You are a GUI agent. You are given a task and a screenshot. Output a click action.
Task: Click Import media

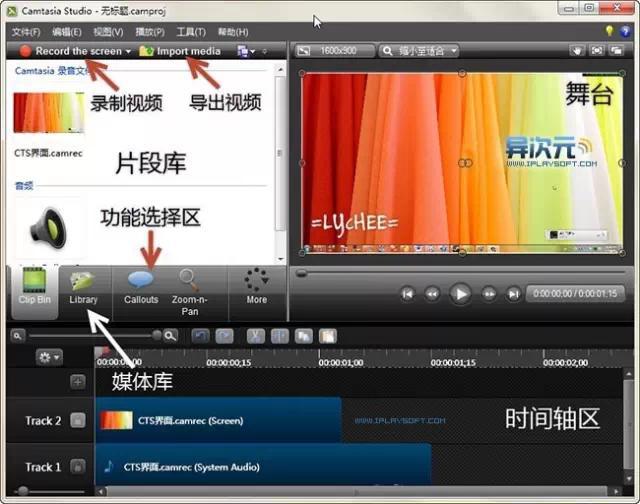pyautogui.click(x=180, y=51)
